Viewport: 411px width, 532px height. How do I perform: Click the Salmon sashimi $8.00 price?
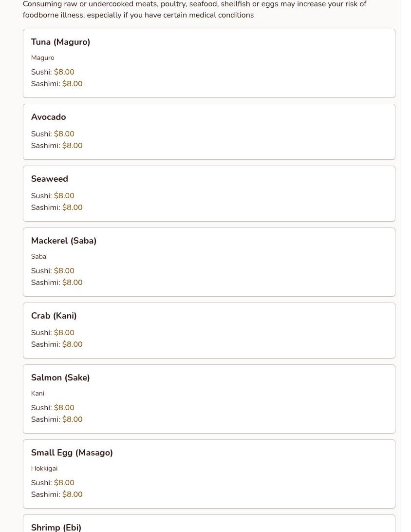click(x=72, y=419)
